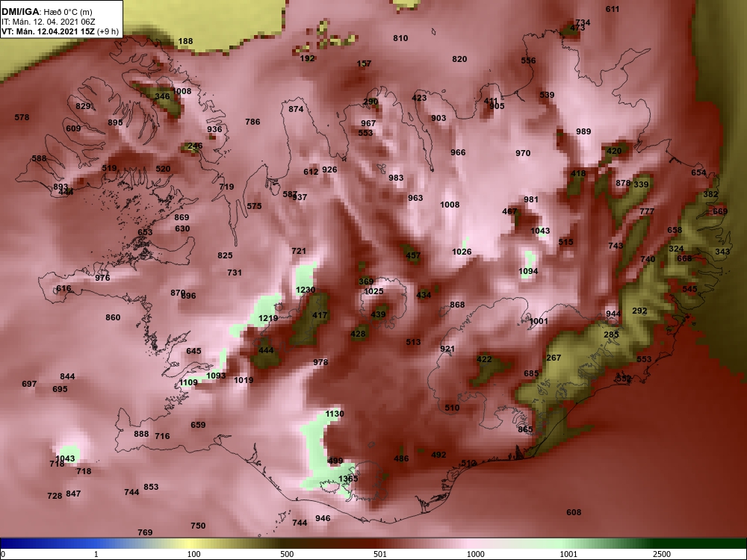This screenshot has height=560, width=747.
Task: Click the map value '616'
Action: tap(63, 288)
